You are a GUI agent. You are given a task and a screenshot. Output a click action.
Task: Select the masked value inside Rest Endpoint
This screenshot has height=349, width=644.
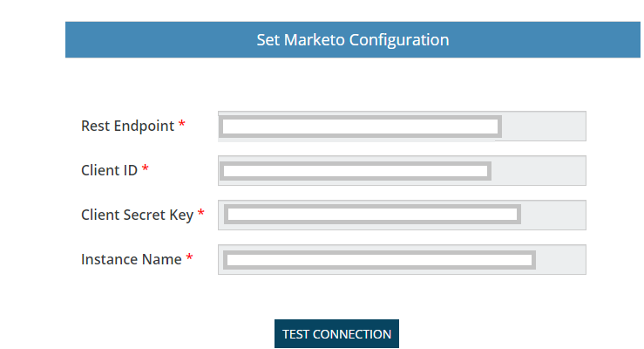(360, 127)
